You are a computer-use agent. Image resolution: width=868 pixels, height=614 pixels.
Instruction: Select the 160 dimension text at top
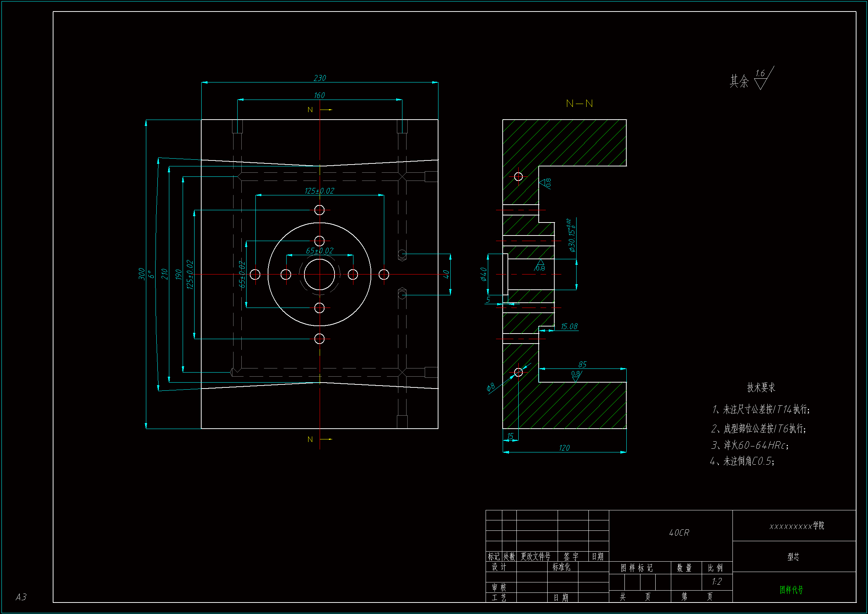pyautogui.click(x=319, y=95)
